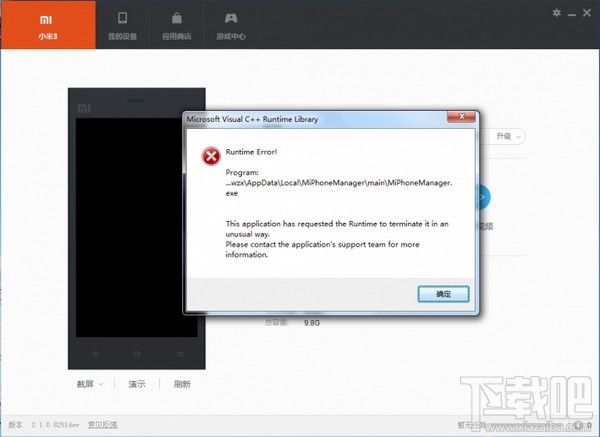
Task: Click the blue round arrow icon
Action: tap(483, 197)
